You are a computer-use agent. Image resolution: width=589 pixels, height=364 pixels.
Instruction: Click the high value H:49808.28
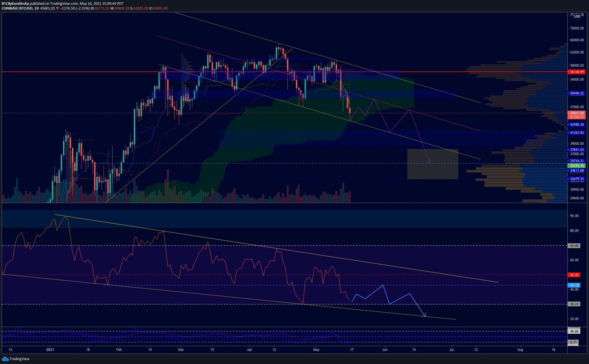click(120, 8)
